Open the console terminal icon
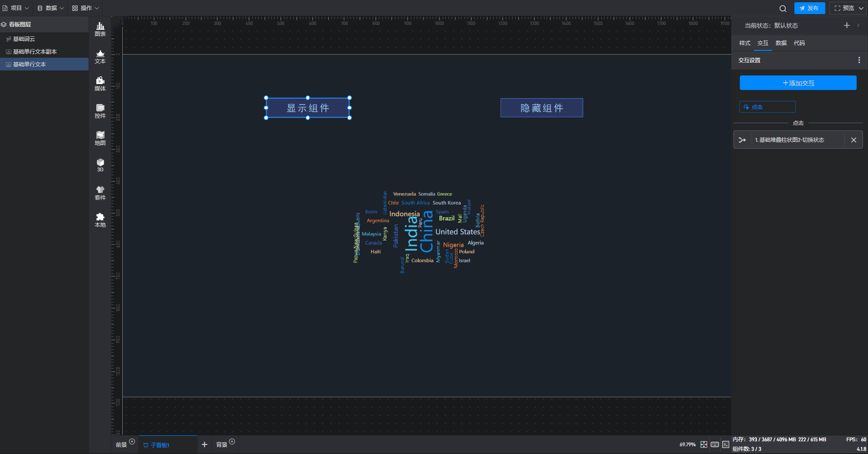The height and width of the screenshot is (454, 868). click(726, 444)
